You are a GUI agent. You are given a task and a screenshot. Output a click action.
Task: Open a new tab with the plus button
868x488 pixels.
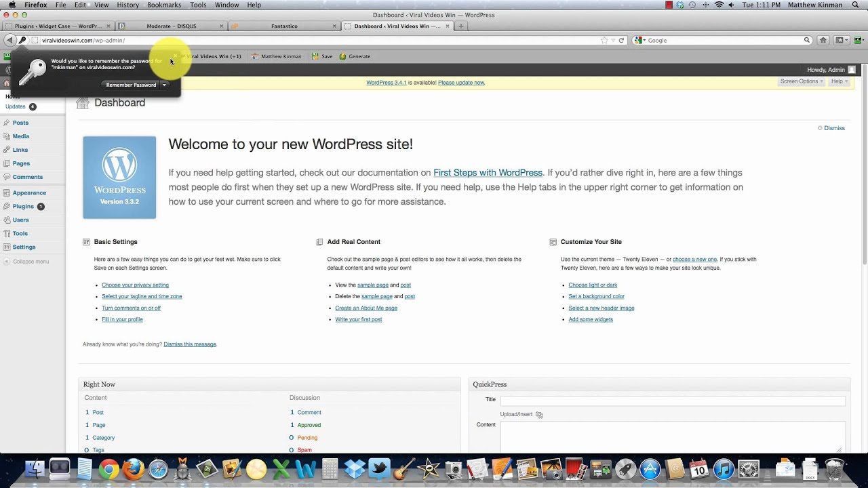pos(461,26)
